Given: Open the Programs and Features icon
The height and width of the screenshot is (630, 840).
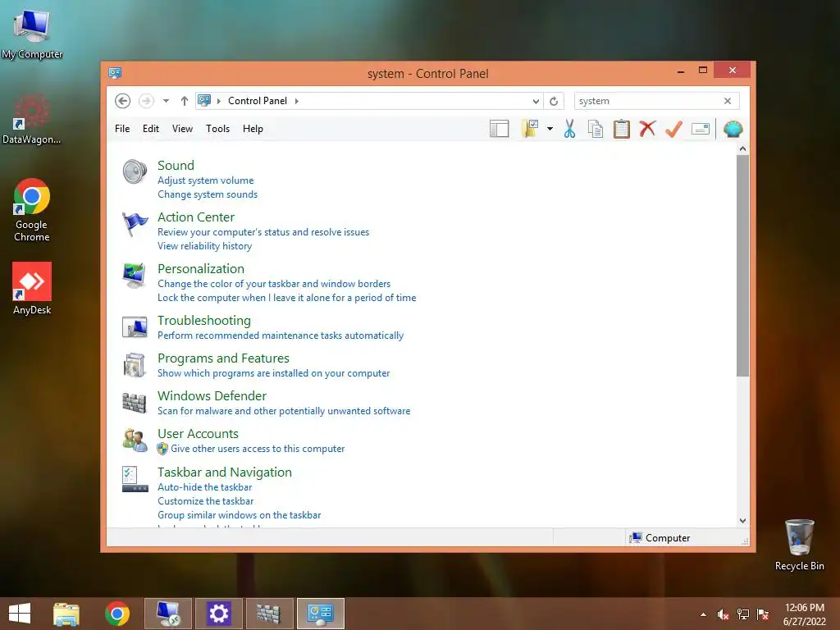Looking at the screenshot, I should tap(135, 365).
